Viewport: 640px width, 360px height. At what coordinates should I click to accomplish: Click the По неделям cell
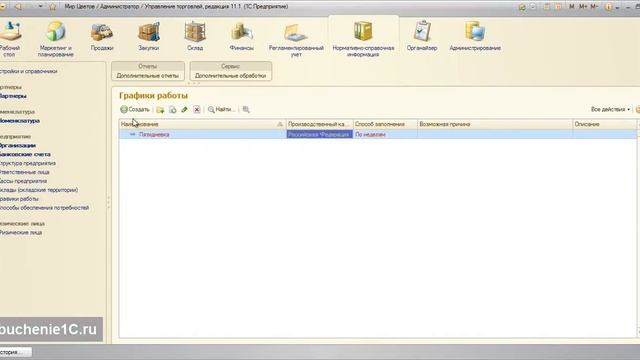tap(385, 134)
